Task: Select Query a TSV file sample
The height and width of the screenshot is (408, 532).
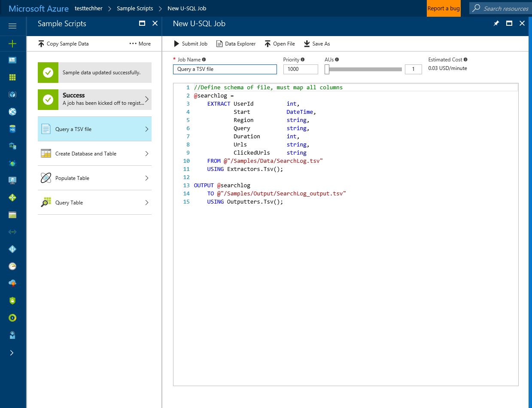Action: [x=94, y=129]
